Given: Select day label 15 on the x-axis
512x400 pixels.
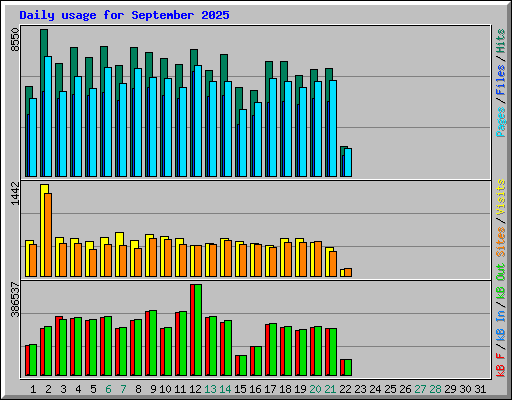Looking at the screenshot, I should [240, 389].
